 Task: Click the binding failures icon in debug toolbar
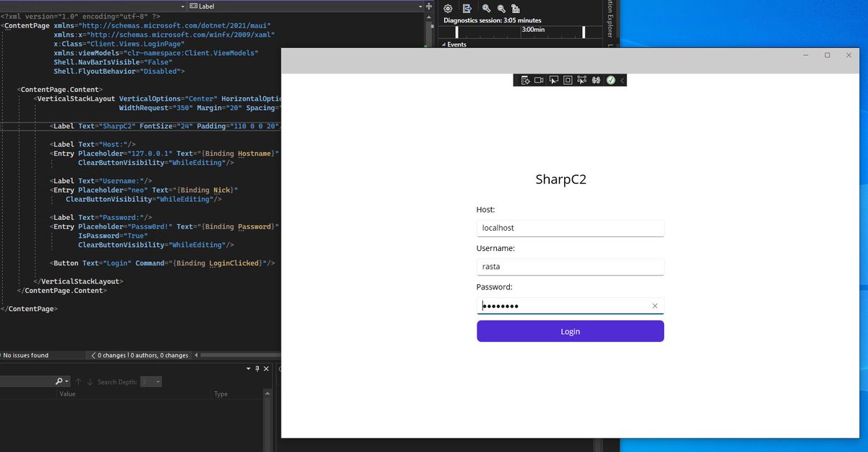tap(597, 80)
